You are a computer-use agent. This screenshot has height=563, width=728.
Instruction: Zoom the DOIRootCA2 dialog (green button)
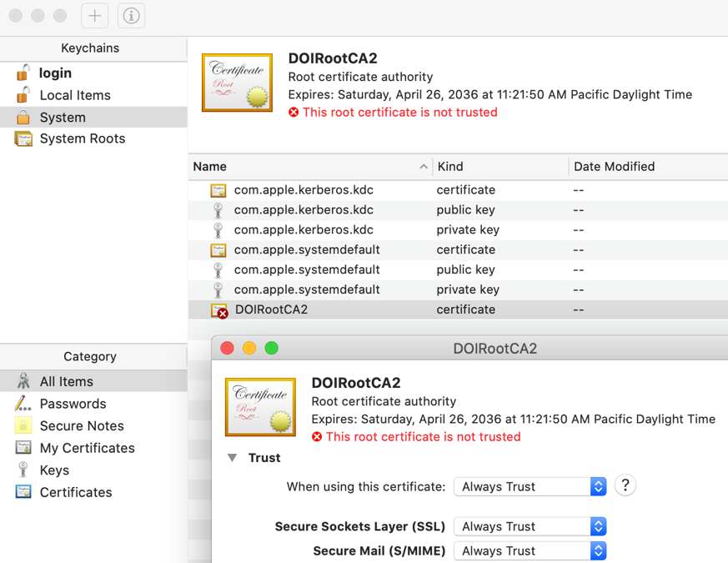coord(272,348)
